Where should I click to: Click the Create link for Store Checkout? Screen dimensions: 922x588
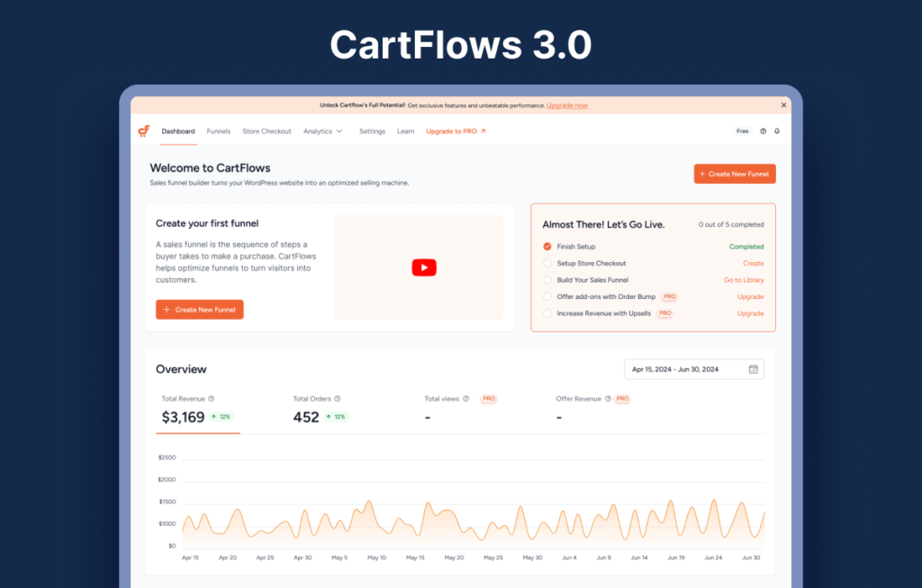(x=754, y=264)
